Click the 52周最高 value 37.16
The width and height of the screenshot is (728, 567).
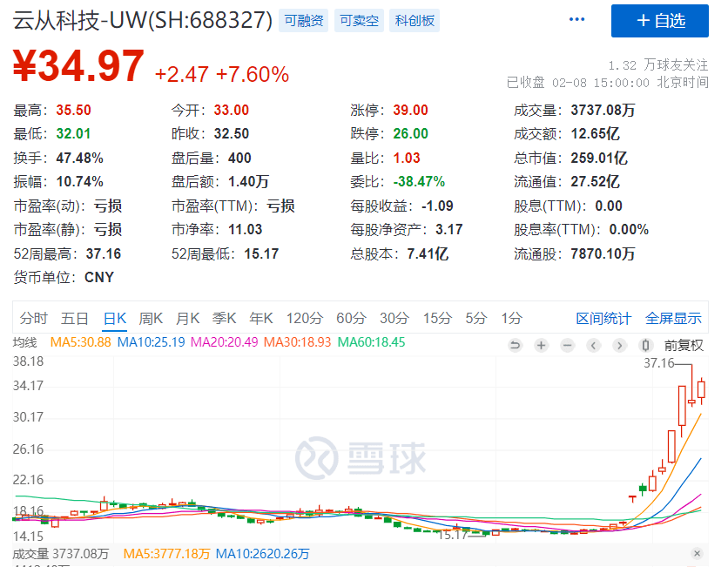coord(103,254)
